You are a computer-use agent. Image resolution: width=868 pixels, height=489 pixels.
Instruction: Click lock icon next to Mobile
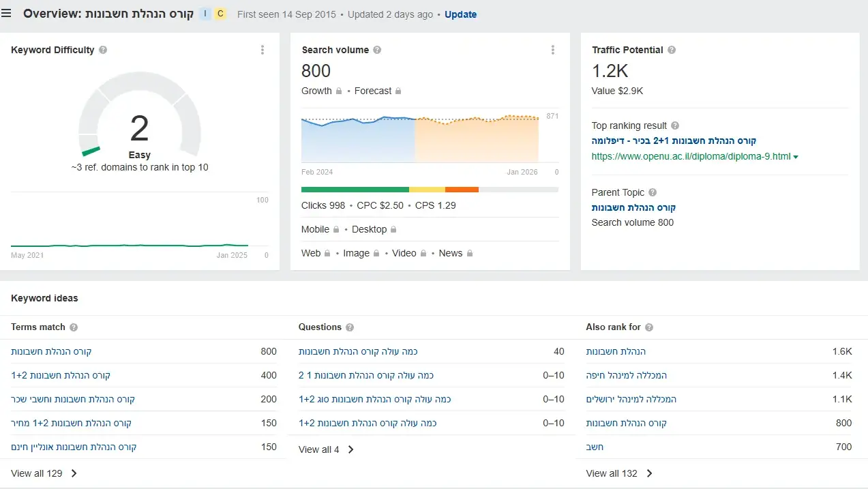[x=336, y=229]
